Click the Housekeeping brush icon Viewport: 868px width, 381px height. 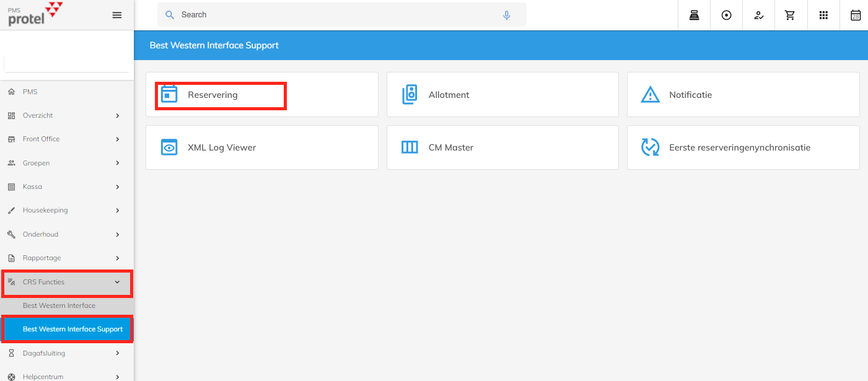click(11, 211)
